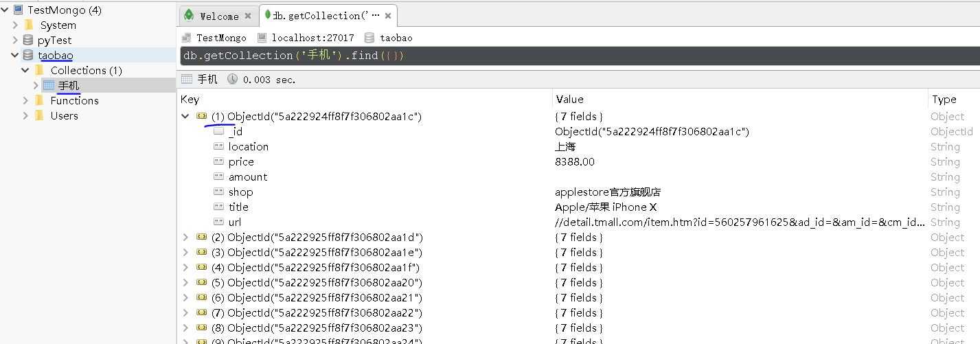Click the 手机 collection table icon

(49, 85)
